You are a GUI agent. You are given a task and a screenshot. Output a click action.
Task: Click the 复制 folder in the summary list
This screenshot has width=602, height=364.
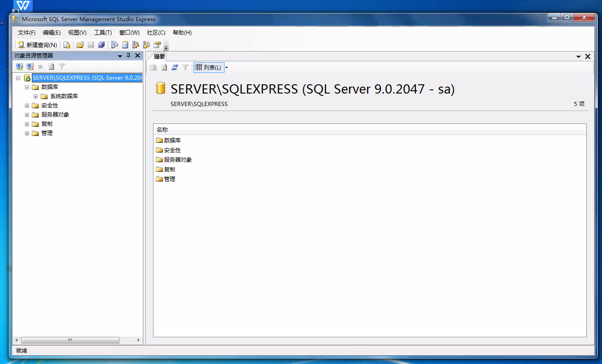pos(165,170)
